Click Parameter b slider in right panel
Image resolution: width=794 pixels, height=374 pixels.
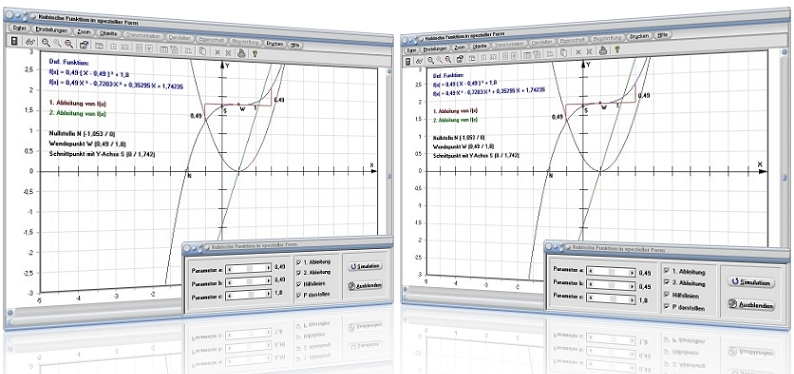[610, 285]
